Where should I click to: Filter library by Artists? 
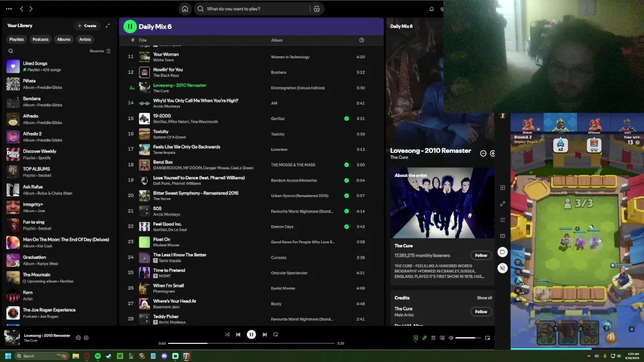85,39
